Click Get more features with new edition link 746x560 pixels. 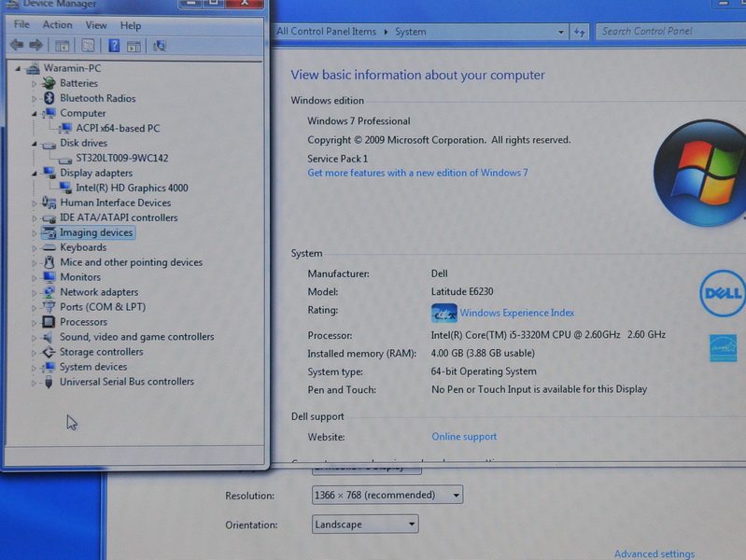(417, 173)
